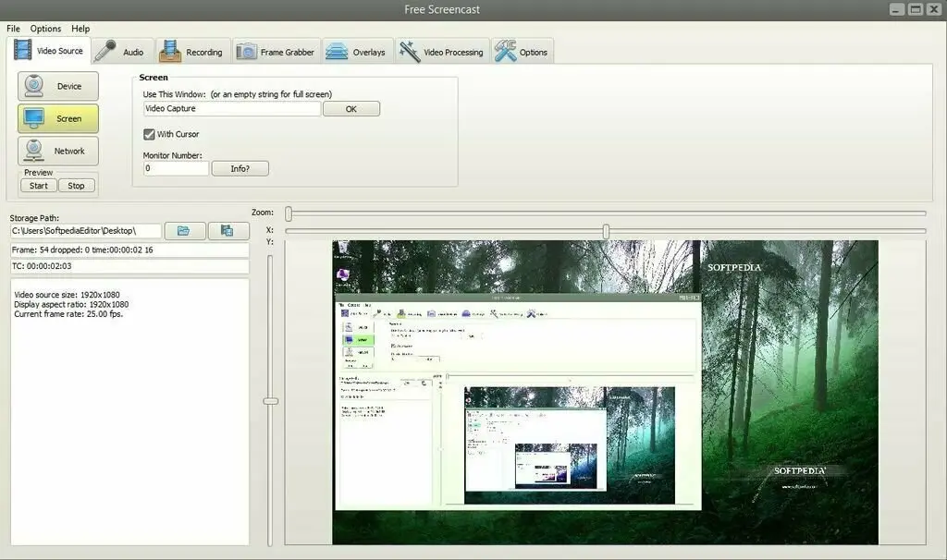Select the Device webcam source
Image resolution: width=947 pixels, height=560 pixels.
coord(57,86)
